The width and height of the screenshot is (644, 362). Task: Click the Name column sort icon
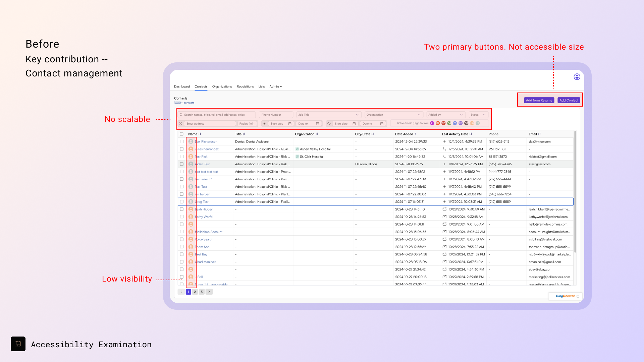tap(200, 134)
